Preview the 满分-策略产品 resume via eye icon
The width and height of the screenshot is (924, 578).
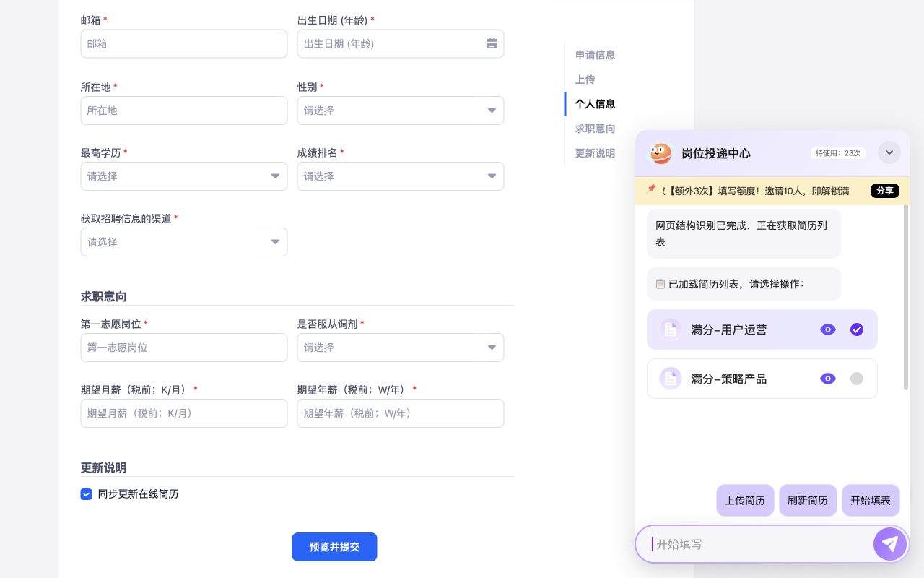click(x=827, y=378)
